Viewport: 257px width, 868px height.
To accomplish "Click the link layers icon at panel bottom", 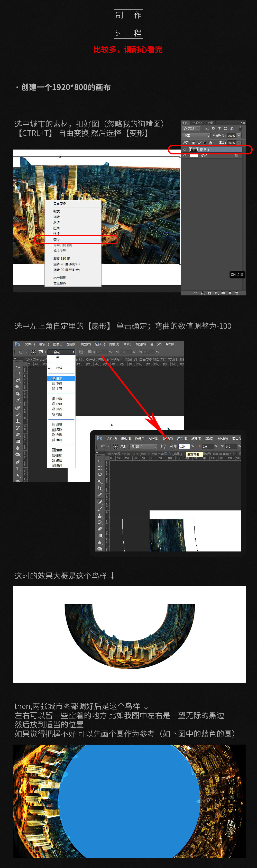I will (x=195, y=293).
